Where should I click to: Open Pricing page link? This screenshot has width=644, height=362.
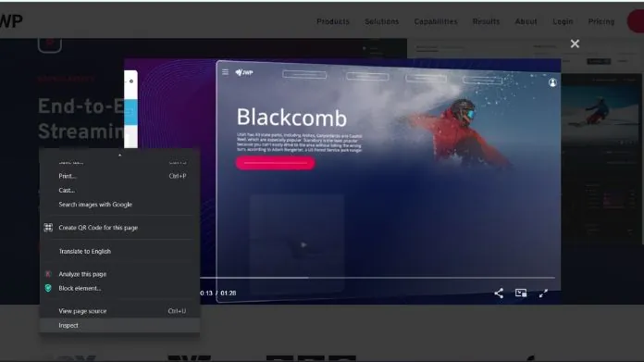point(601,21)
